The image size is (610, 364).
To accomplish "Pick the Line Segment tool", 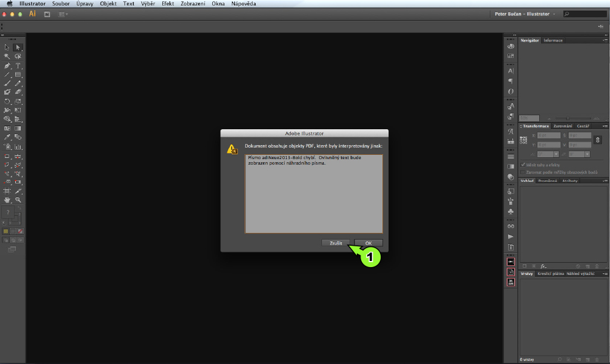I will pyautogui.click(x=7, y=74).
